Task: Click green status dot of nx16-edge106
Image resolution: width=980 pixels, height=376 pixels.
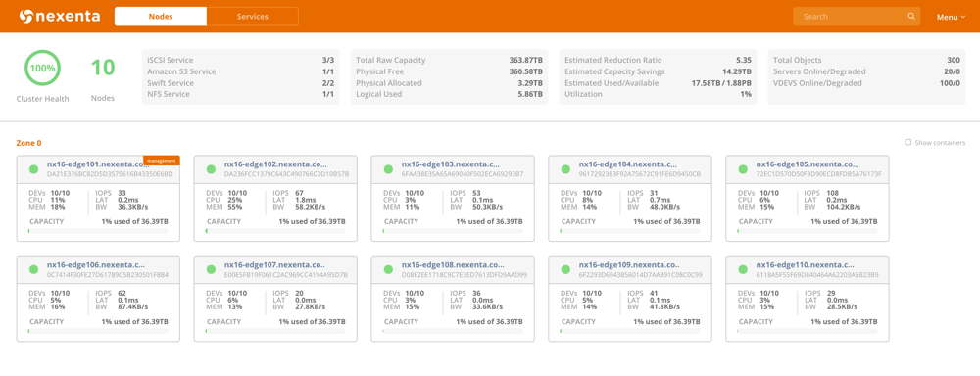Action: [33, 269]
